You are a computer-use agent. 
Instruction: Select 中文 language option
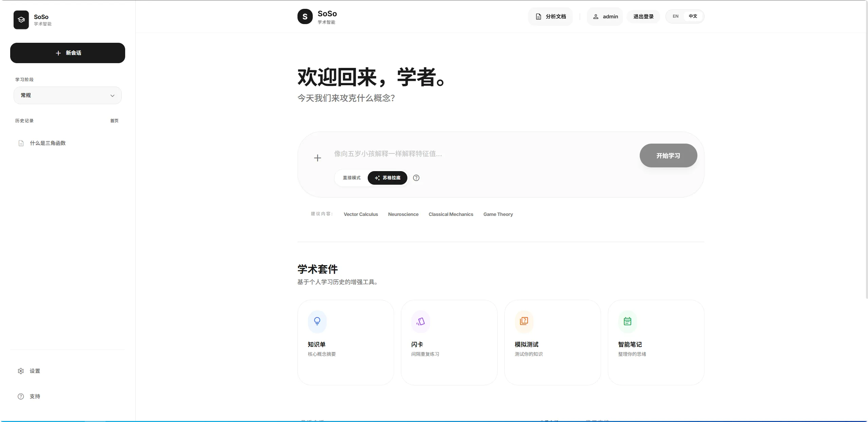[693, 16]
